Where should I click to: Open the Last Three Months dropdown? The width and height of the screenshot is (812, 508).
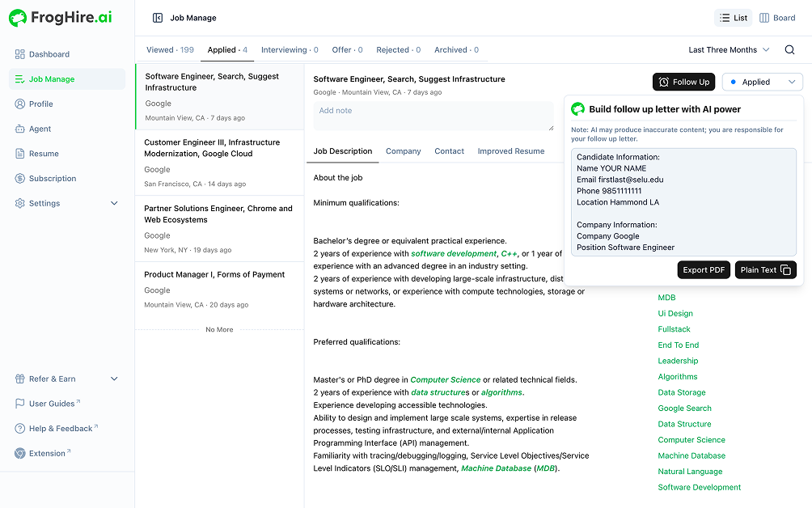tap(729, 50)
